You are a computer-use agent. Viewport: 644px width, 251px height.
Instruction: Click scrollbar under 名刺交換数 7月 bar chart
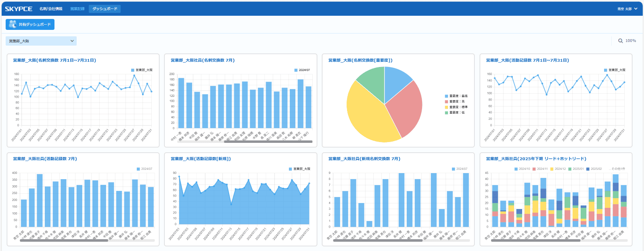[268, 142]
